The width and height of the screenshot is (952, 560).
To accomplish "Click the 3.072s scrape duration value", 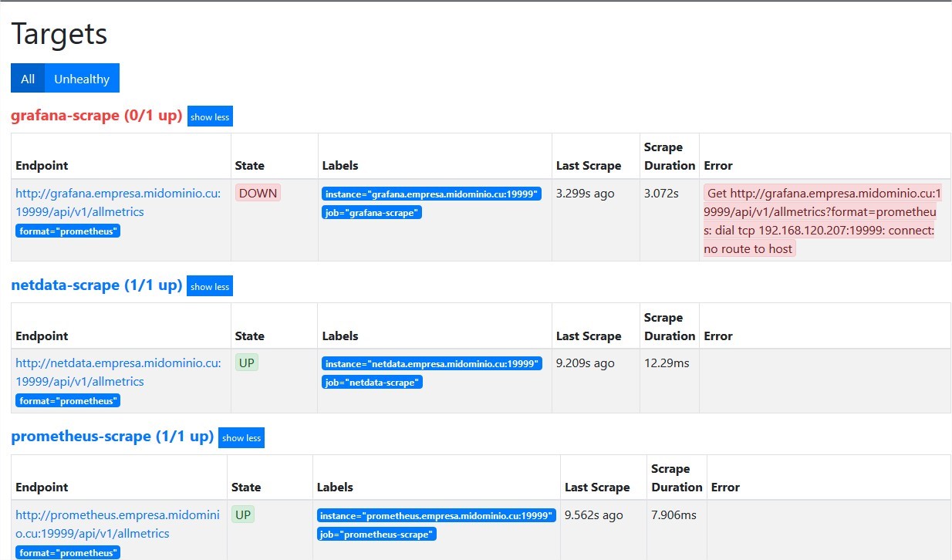I will (x=661, y=194).
